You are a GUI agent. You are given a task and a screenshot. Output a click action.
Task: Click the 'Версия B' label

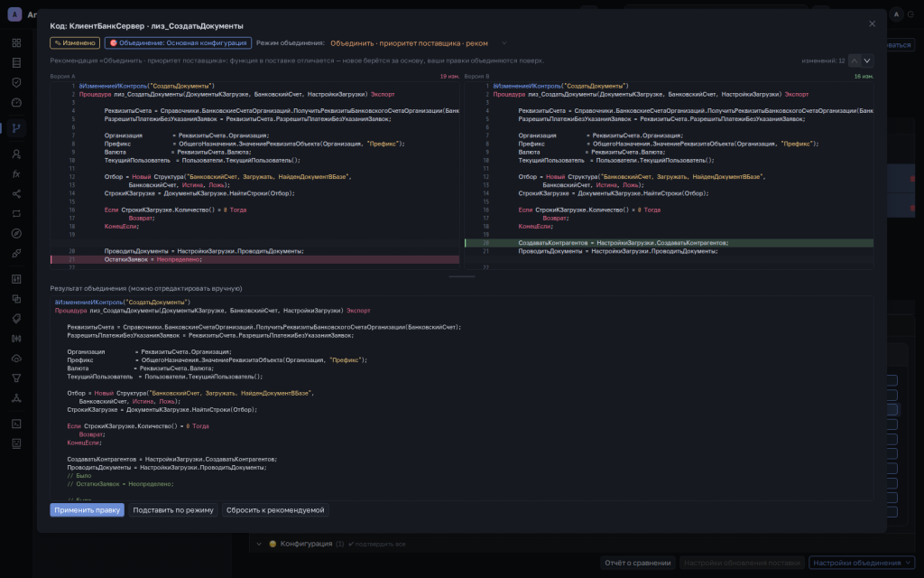coord(476,77)
